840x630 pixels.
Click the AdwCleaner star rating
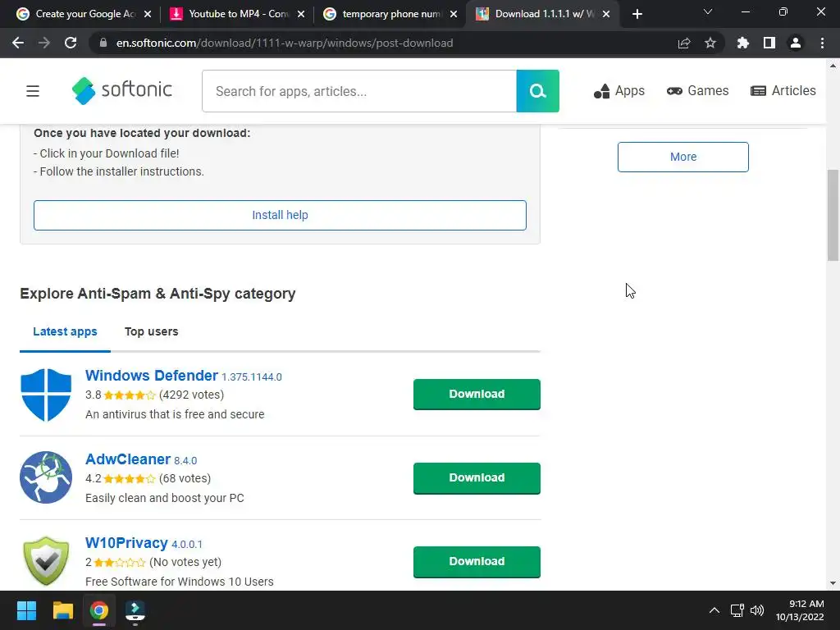129,479
